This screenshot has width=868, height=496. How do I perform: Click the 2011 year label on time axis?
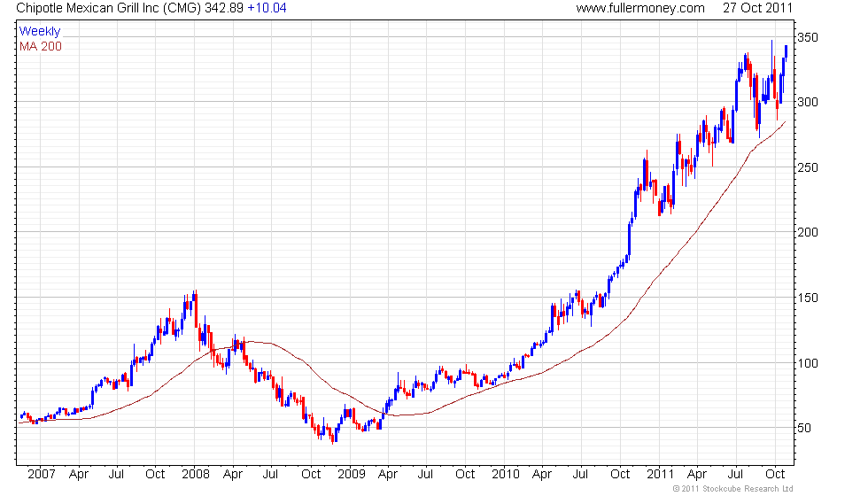[661, 475]
